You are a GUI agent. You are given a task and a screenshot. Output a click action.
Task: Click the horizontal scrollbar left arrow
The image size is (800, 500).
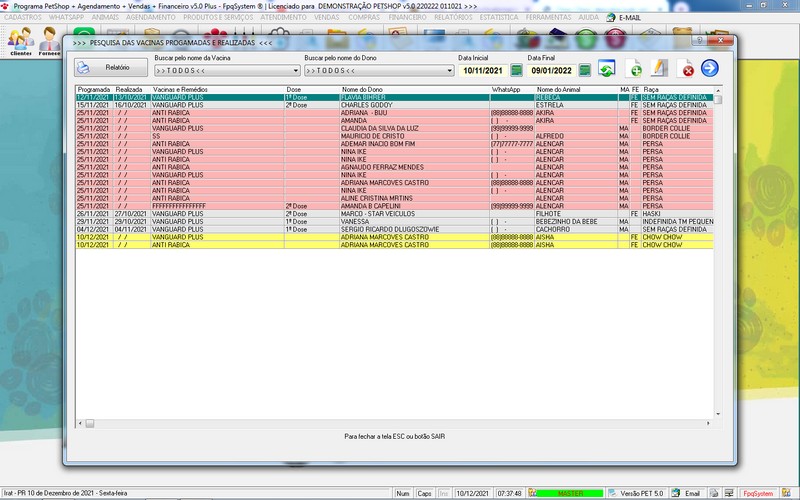[80, 423]
